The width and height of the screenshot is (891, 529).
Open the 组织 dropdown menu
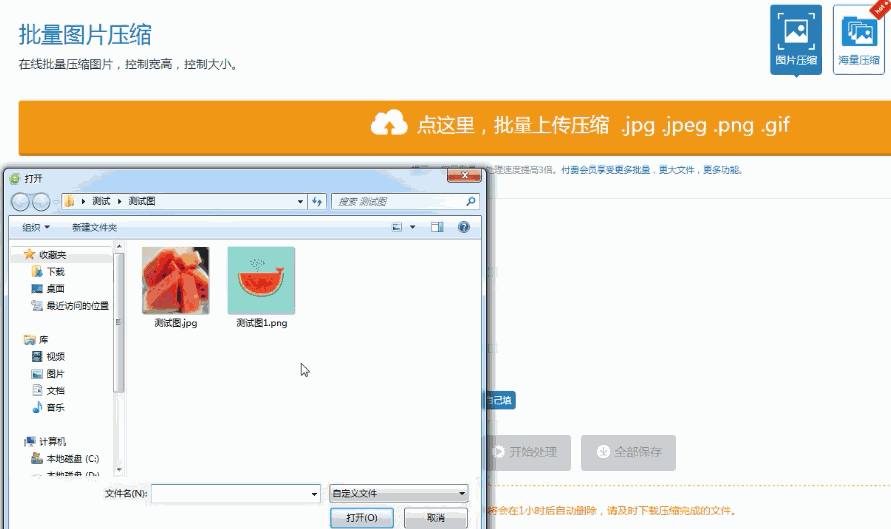pos(36,227)
